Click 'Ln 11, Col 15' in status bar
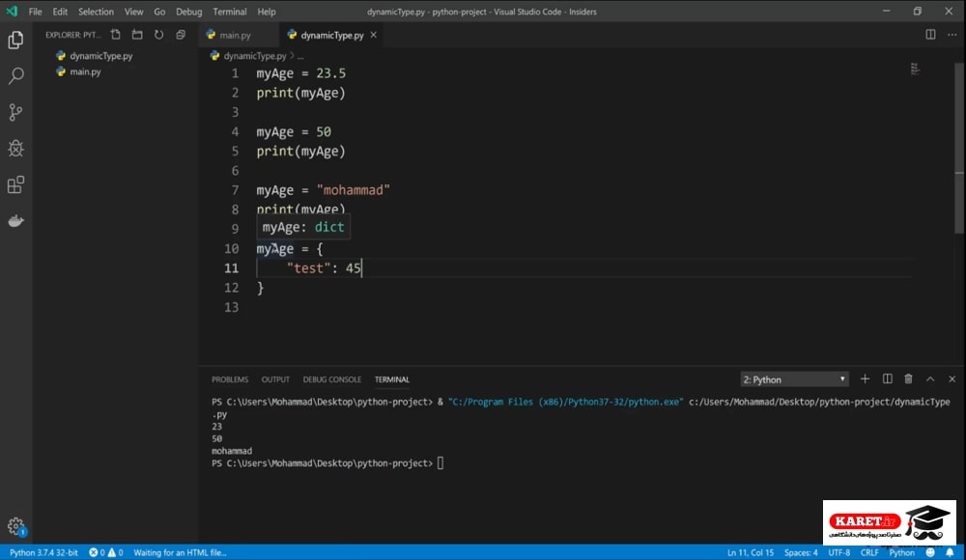The width and height of the screenshot is (966, 560). [751, 552]
